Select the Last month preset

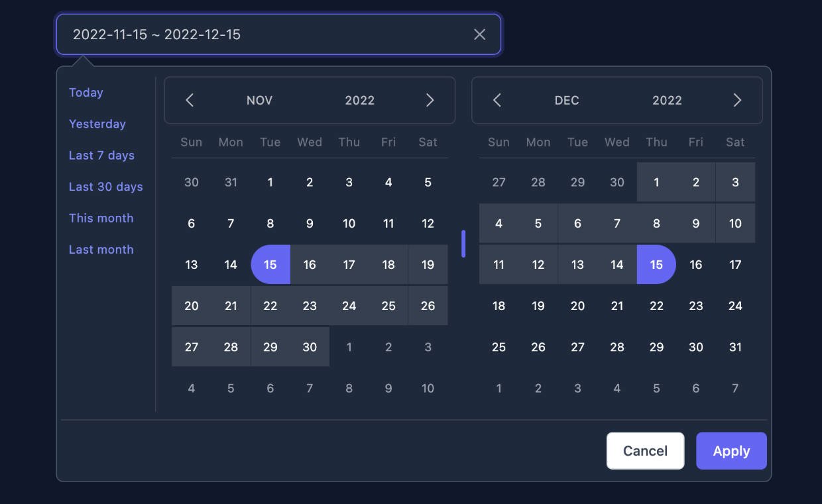tap(102, 249)
